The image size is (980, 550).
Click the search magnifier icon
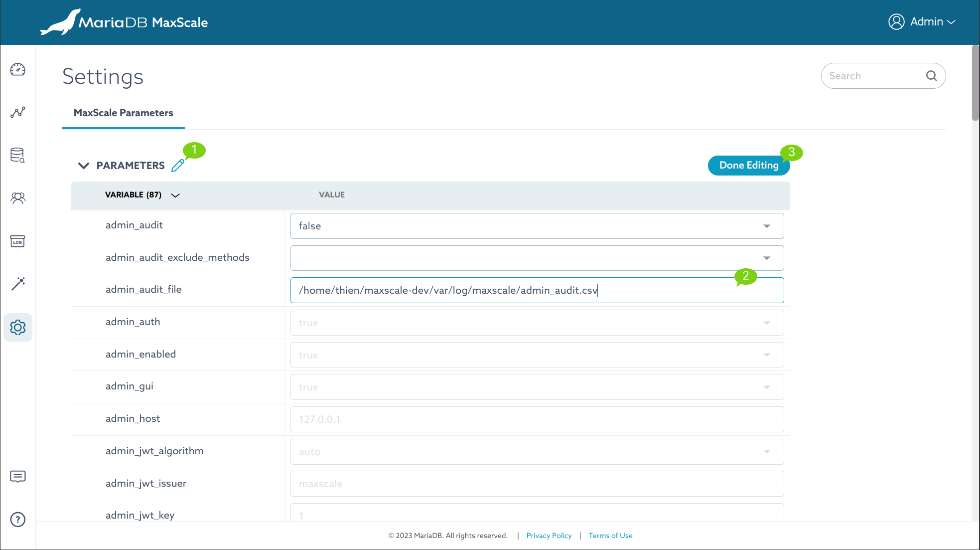point(931,76)
